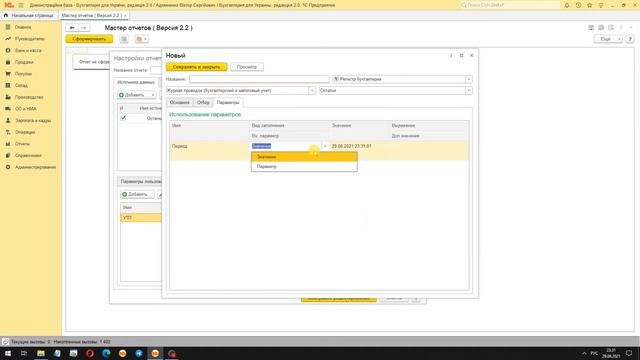Open the Главное section in sidebar
The image size is (640, 360).
[x=23, y=27]
